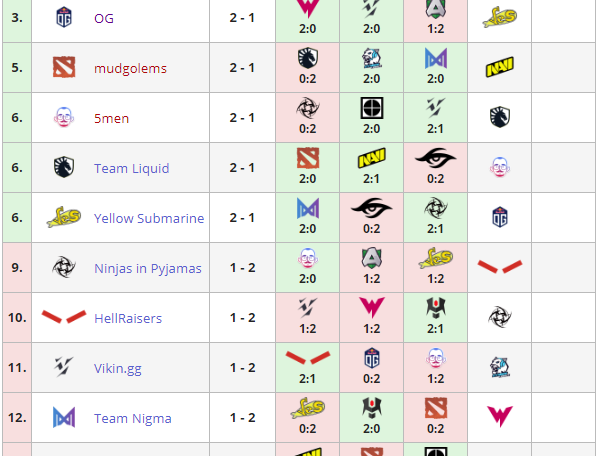The width and height of the screenshot is (602, 456).
Task: Click the red HellRaisers logo beside HellRaisers name
Action: coord(64,318)
